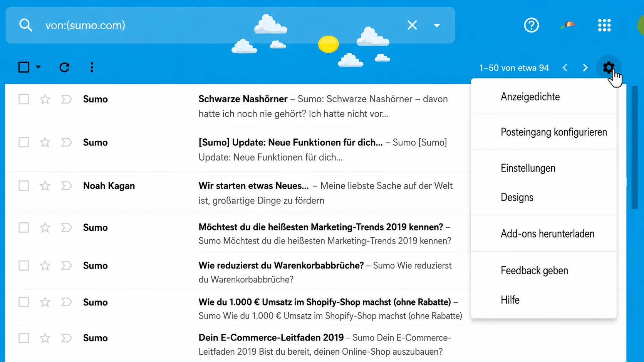Mark [Sumo] Update email as important
This screenshot has width=644, height=362.
pyautogui.click(x=66, y=142)
